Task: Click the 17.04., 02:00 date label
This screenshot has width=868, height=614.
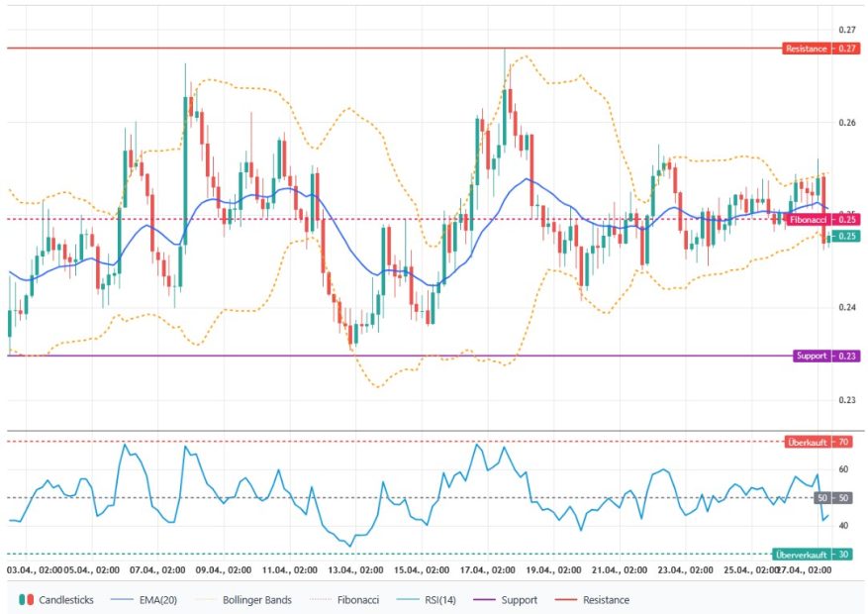Action: [485, 570]
